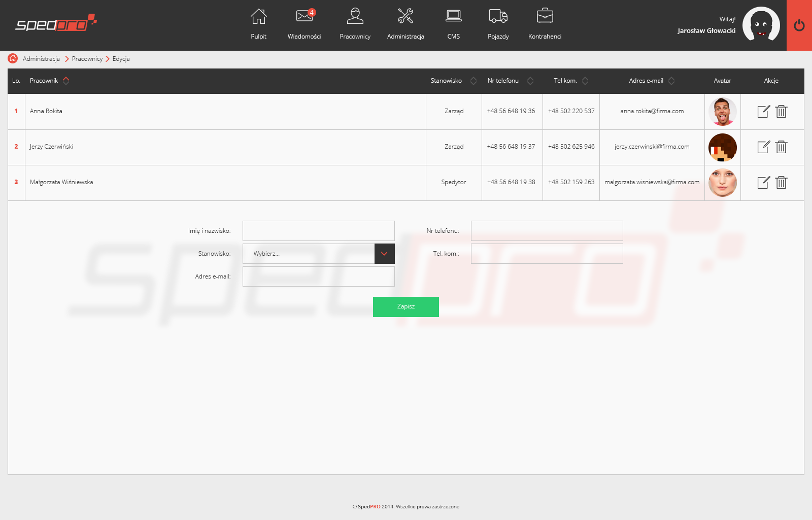812x520 pixels.
Task: Sort by Stanowisko column arrows
Action: [473, 81]
